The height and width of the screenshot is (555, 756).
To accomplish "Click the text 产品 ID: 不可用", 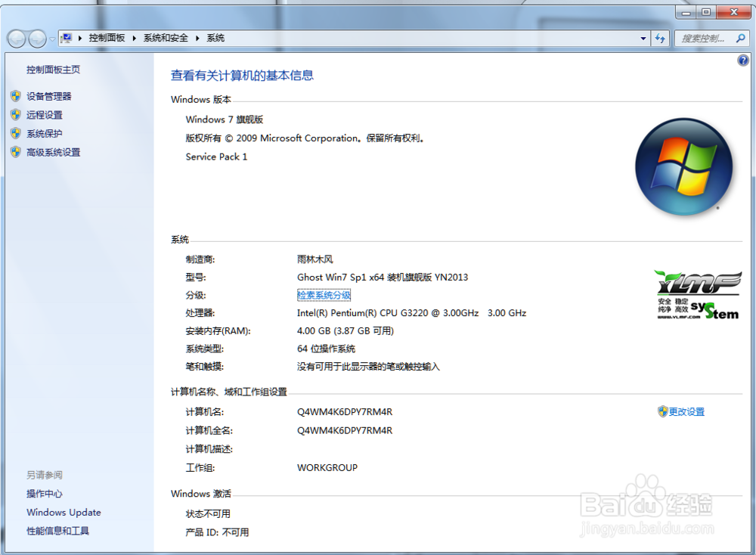I will click(x=217, y=532).
